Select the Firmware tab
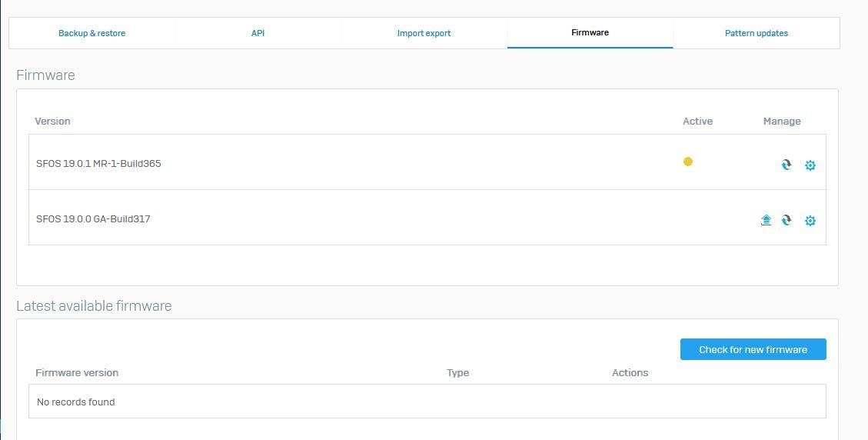 pyautogui.click(x=590, y=33)
